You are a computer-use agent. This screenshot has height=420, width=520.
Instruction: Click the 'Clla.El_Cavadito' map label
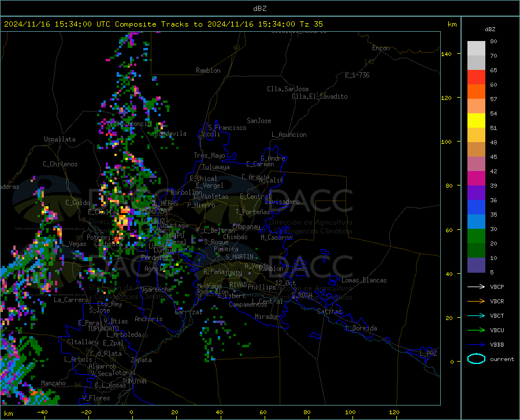[320, 96]
